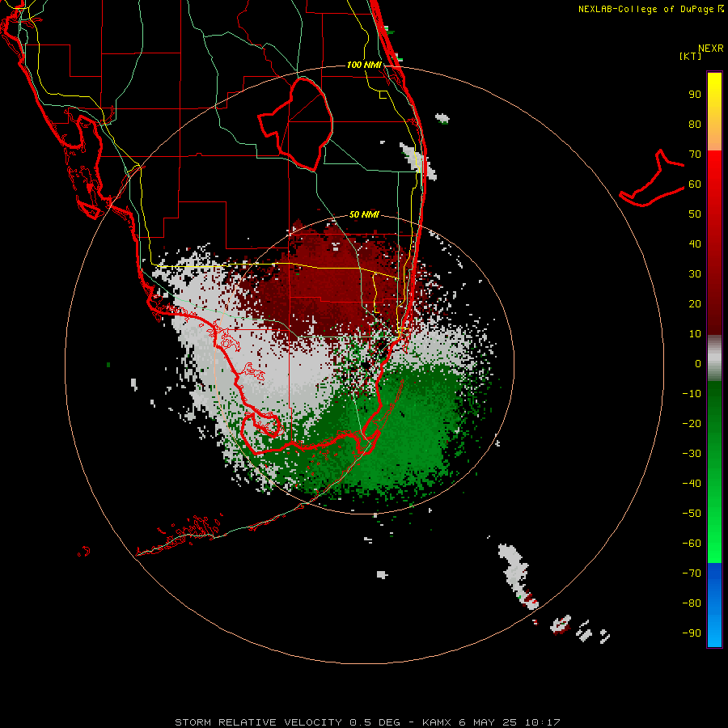Click the -10 value on the velocity scale
Screen dimensions: 728x728
(x=692, y=394)
